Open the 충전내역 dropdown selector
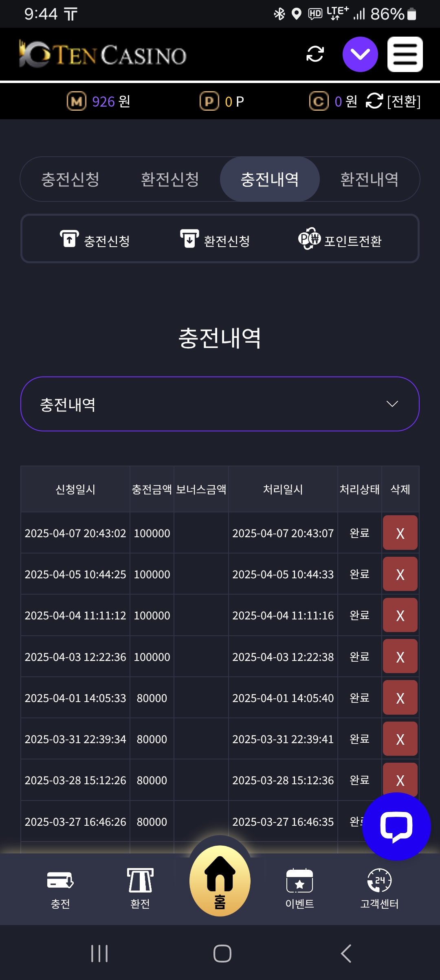The width and height of the screenshot is (440, 980). point(220,404)
